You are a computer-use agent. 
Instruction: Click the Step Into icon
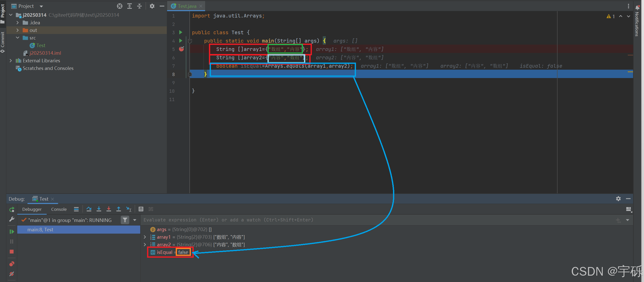coord(99,209)
